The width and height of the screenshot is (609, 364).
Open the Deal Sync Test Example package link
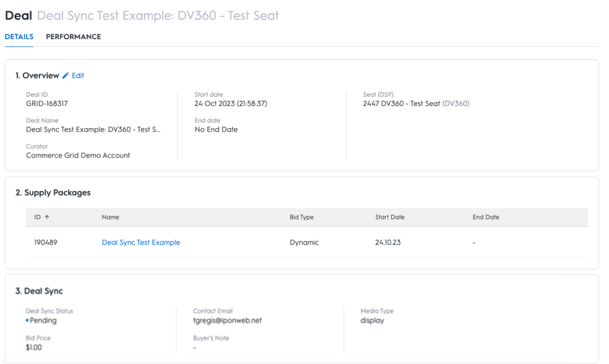tap(141, 242)
